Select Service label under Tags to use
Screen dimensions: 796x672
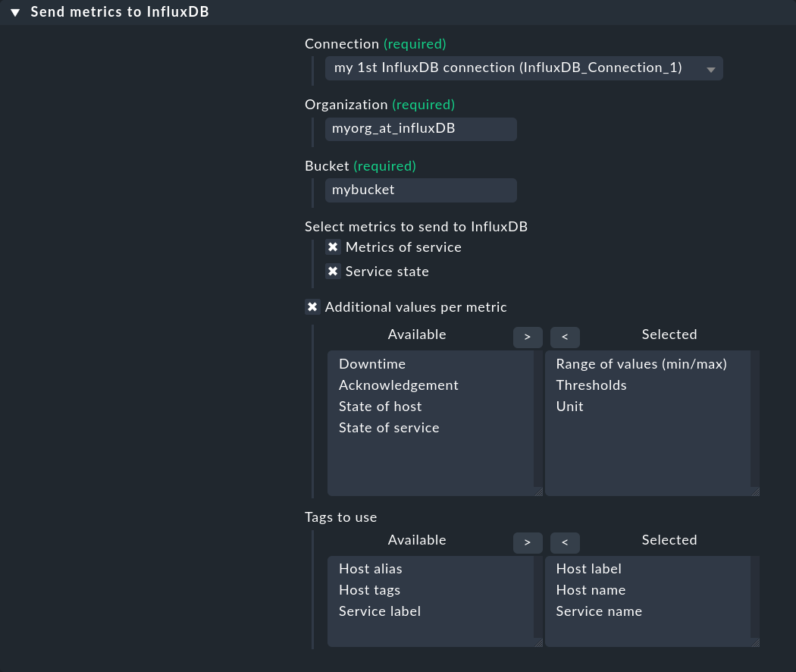[380, 611]
